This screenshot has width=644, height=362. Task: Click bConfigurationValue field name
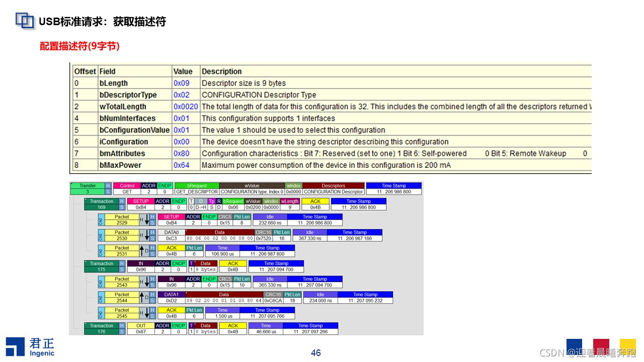click(135, 130)
